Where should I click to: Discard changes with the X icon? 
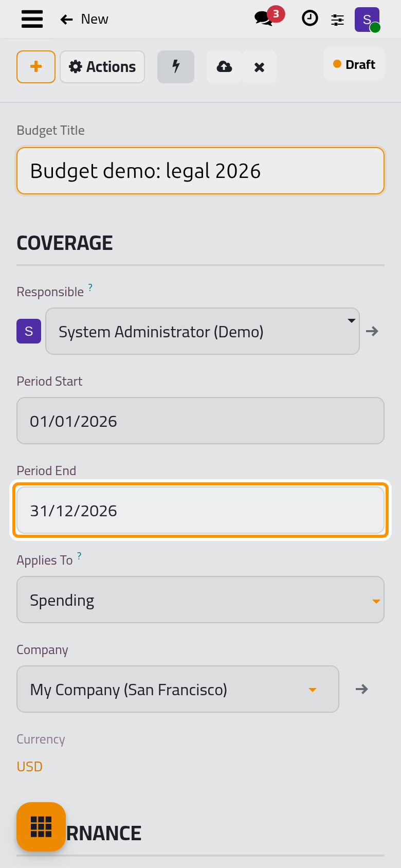[259, 67]
